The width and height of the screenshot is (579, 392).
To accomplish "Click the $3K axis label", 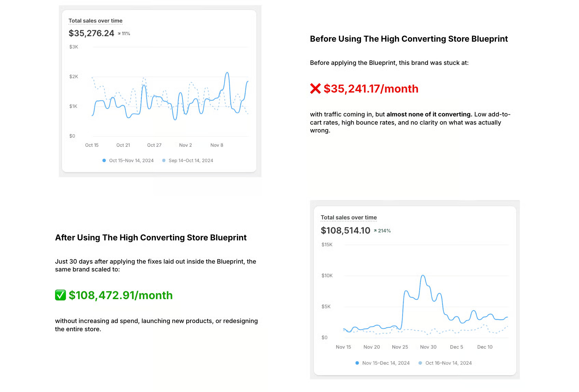I will (73, 47).
